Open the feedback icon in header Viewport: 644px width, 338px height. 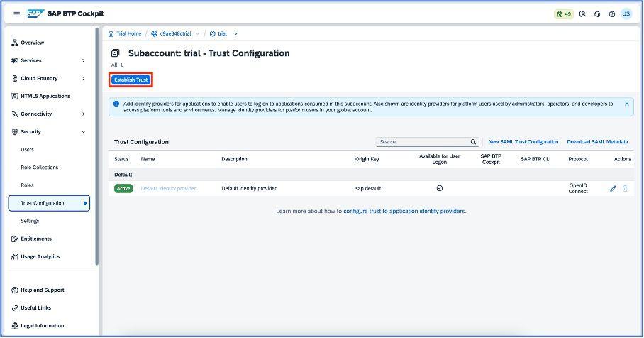coord(582,14)
